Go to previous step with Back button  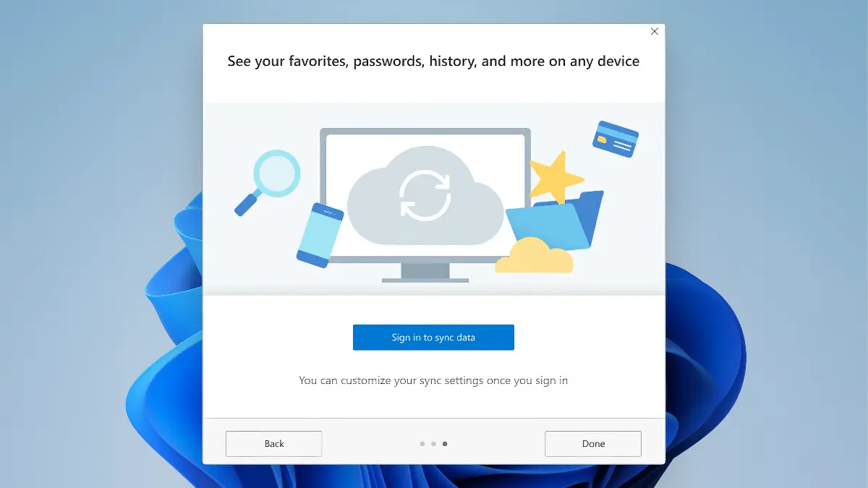(273, 444)
